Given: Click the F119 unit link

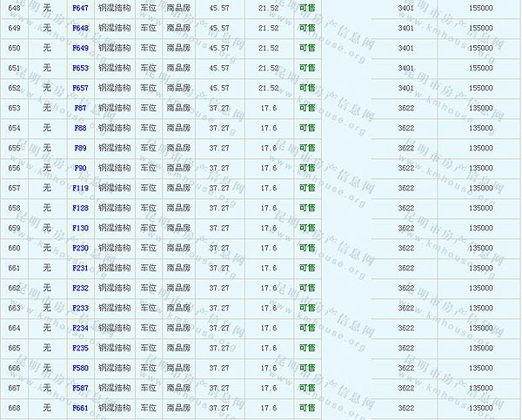Looking at the screenshot, I should 80,188.
